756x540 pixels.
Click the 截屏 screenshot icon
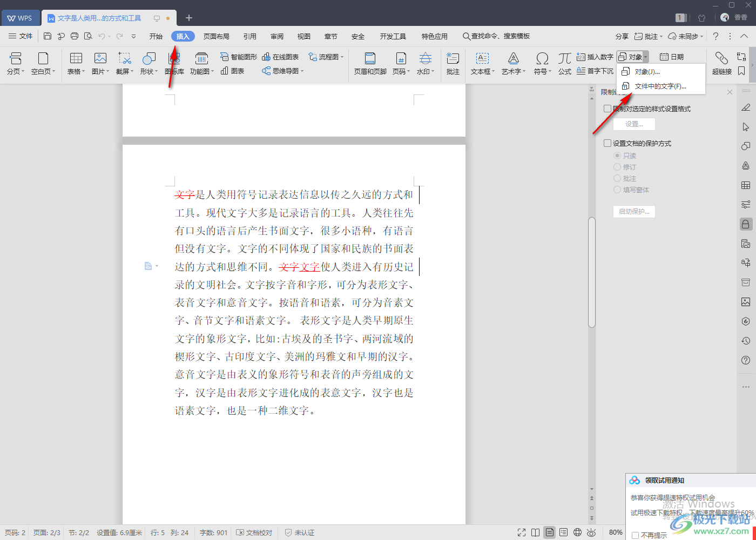(125, 58)
